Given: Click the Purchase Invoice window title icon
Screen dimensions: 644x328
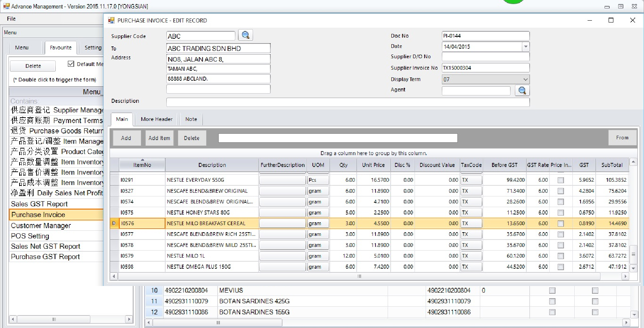Looking at the screenshot, I should tap(111, 20).
